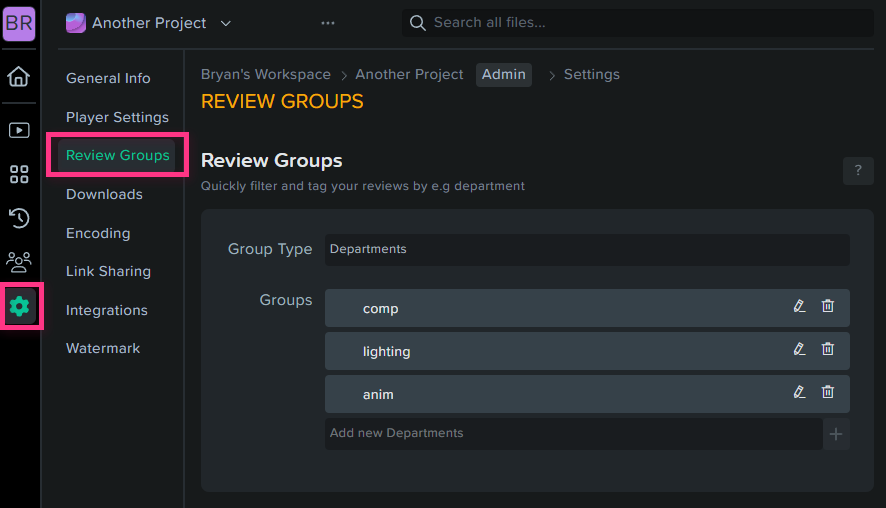The height and width of the screenshot is (508, 886).
Task: Open the question mark help button
Action: pyautogui.click(x=858, y=170)
